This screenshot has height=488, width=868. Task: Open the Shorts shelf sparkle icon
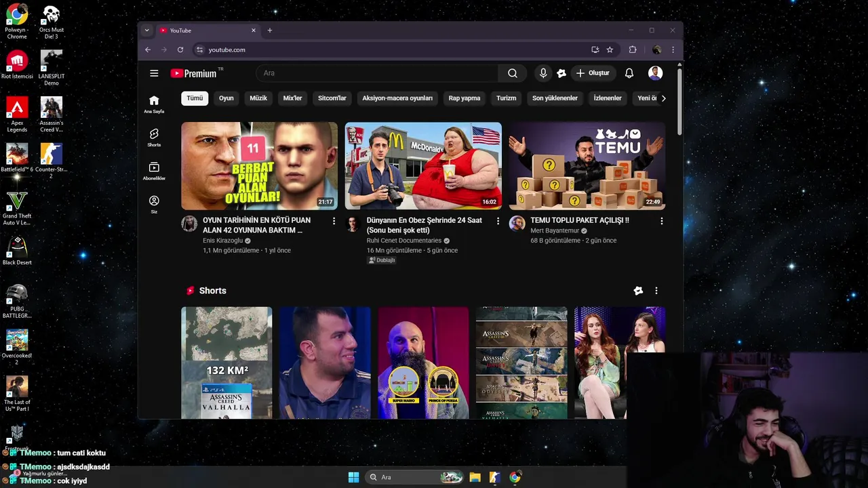tap(638, 291)
